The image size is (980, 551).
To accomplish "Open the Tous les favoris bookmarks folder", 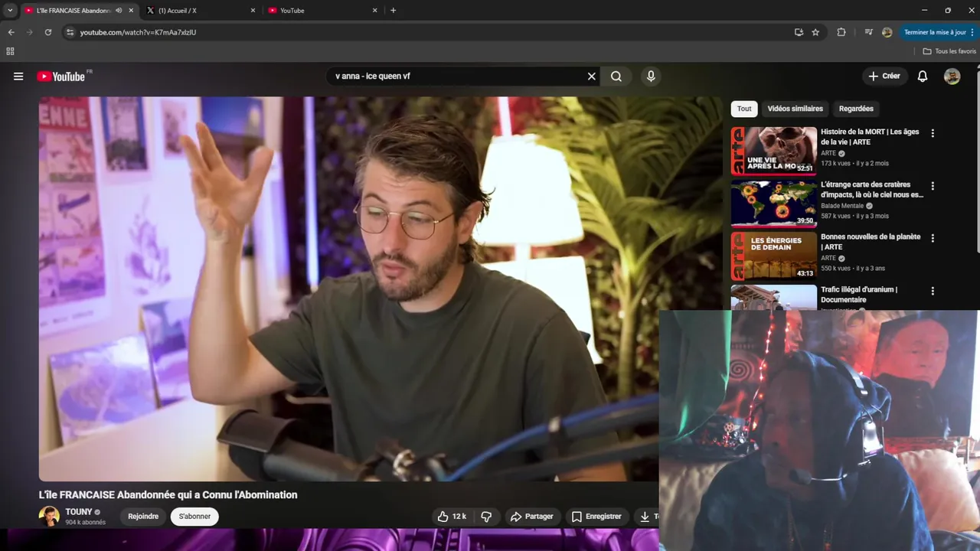I will [949, 51].
